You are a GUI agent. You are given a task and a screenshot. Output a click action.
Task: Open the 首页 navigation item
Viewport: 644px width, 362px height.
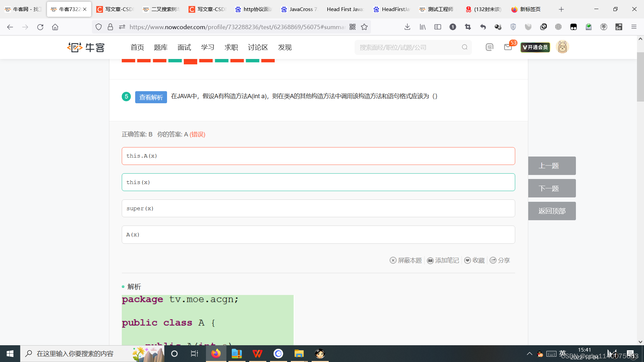point(137,47)
